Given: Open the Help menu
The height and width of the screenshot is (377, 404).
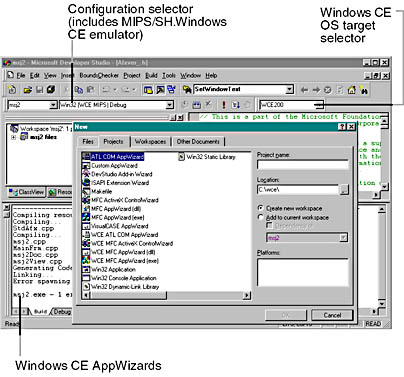Looking at the screenshot, I should [x=211, y=76].
